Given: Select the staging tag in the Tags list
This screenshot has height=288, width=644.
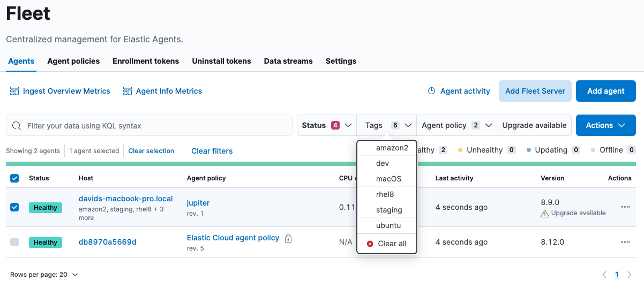Looking at the screenshot, I should click(388, 210).
